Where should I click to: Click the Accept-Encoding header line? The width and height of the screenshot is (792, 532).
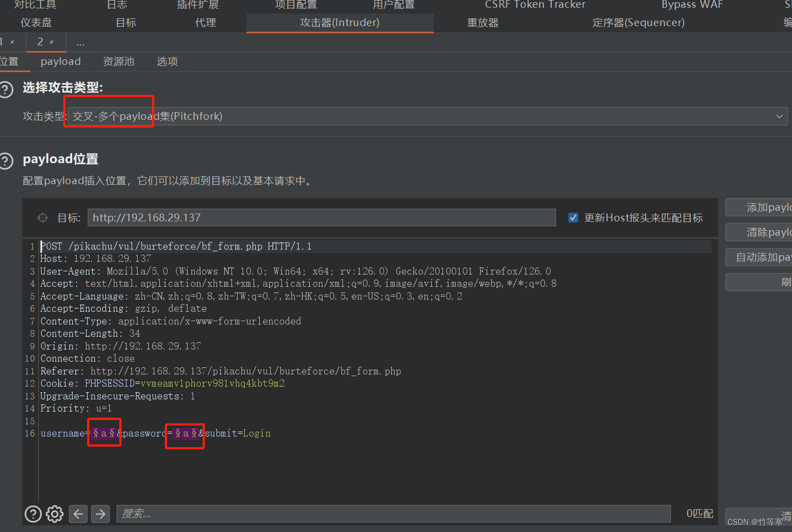click(x=123, y=308)
